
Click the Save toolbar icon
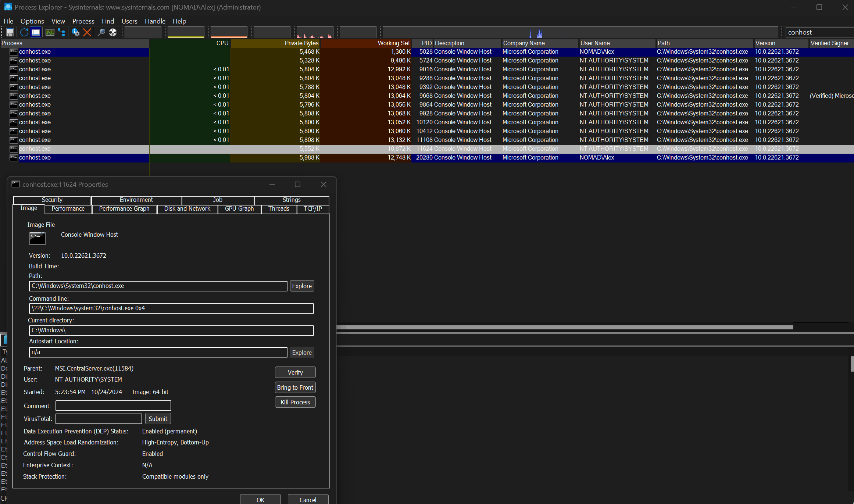click(x=10, y=32)
